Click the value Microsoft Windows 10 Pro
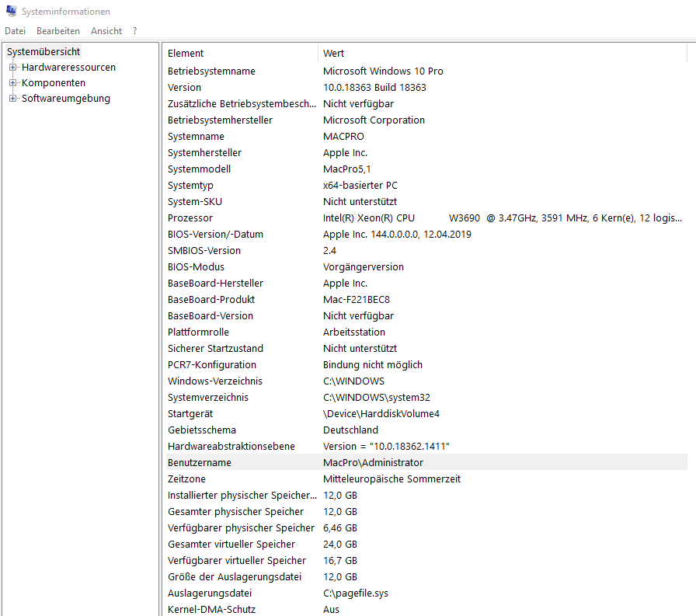This screenshot has height=616, width=696. [383, 71]
